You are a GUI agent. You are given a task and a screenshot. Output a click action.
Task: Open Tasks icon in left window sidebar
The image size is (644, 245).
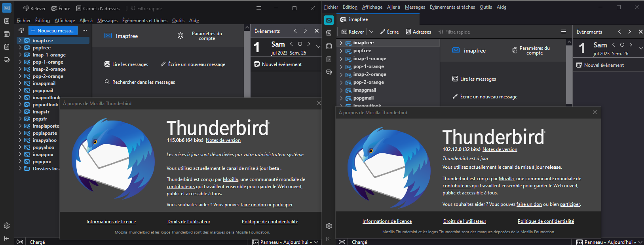pos(7,47)
